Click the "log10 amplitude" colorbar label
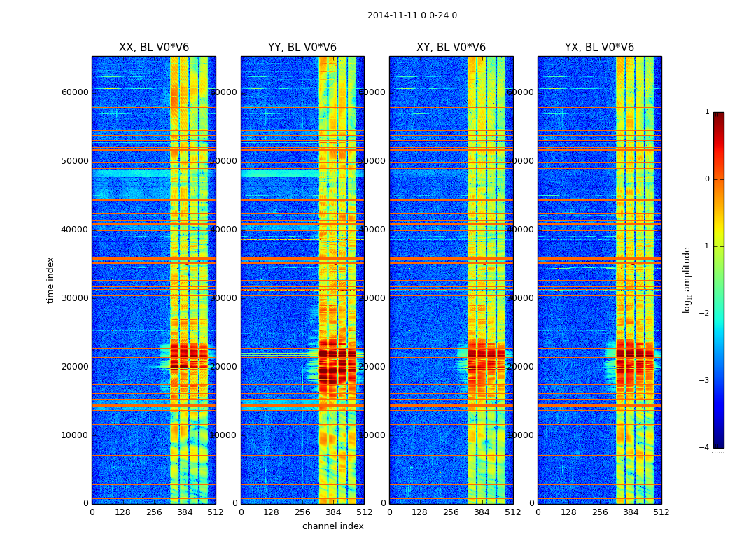 pos(687,280)
